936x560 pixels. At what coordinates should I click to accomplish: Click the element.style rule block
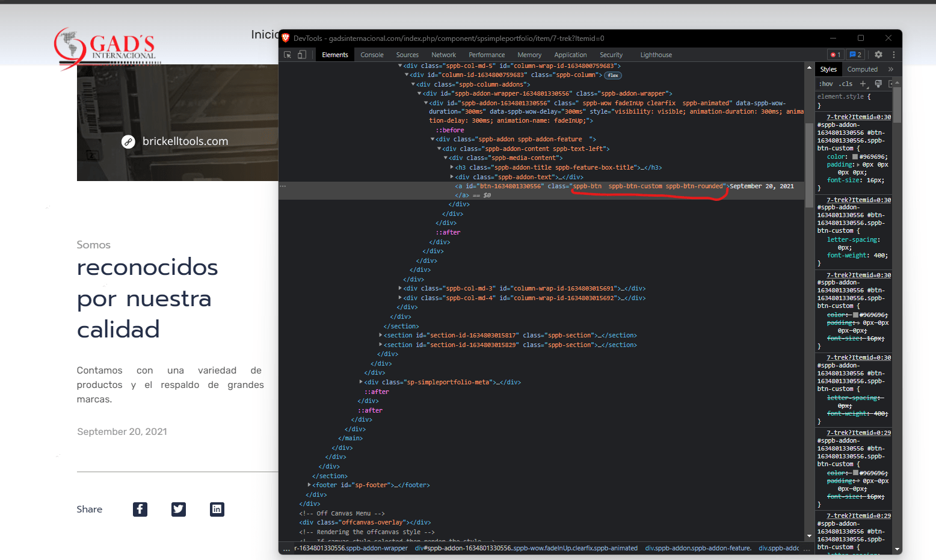[x=854, y=100]
